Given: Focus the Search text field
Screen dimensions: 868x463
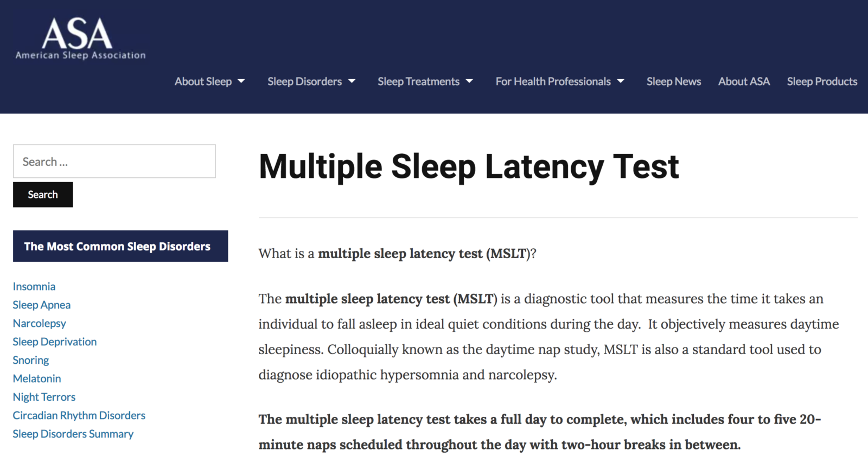Looking at the screenshot, I should click(114, 162).
